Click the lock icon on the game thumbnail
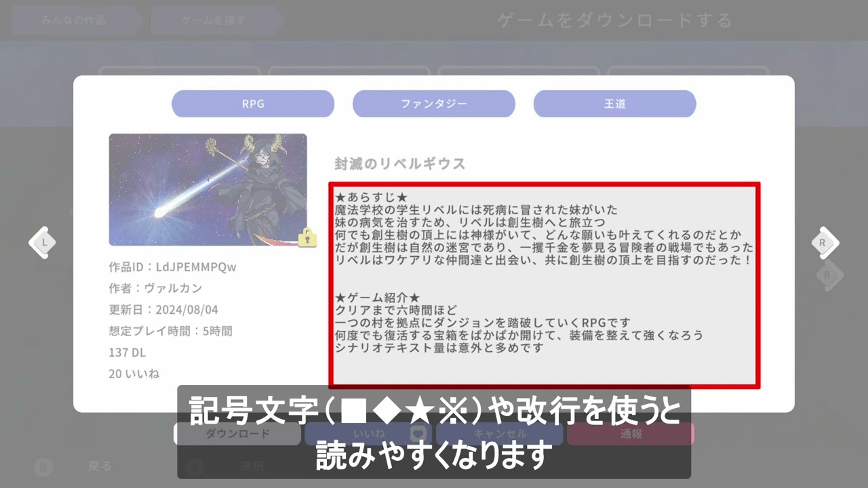The width and height of the screenshot is (868, 488). [307, 238]
